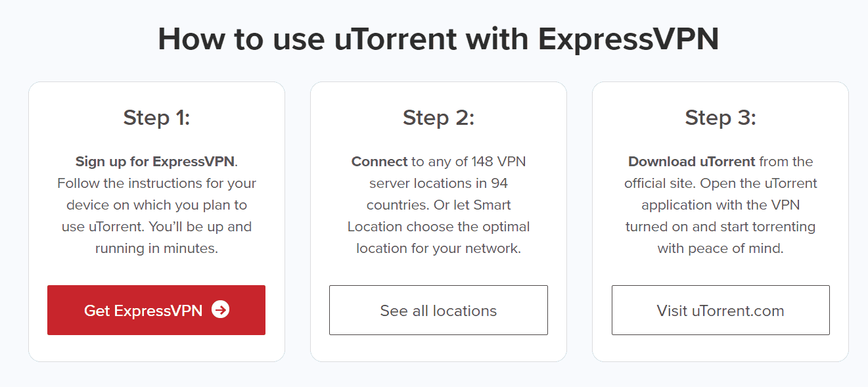Select the Step 2: heading
The height and width of the screenshot is (387, 868).
point(438,118)
